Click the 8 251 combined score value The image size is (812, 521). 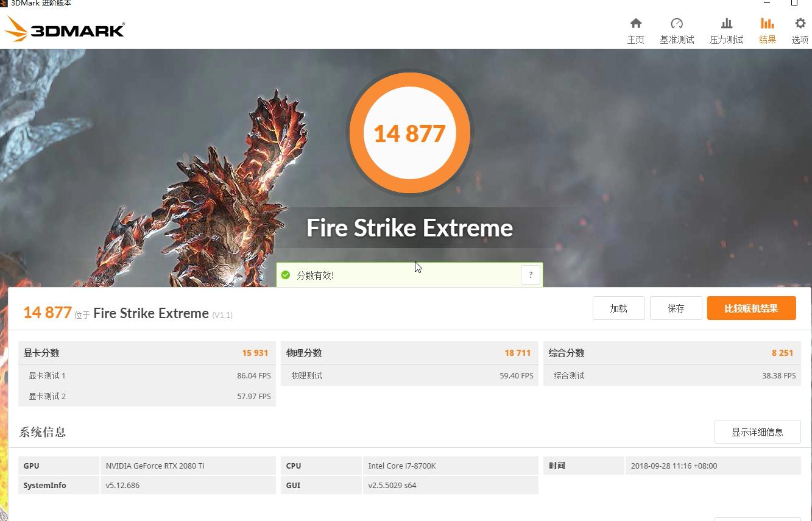tap(782, 353)
